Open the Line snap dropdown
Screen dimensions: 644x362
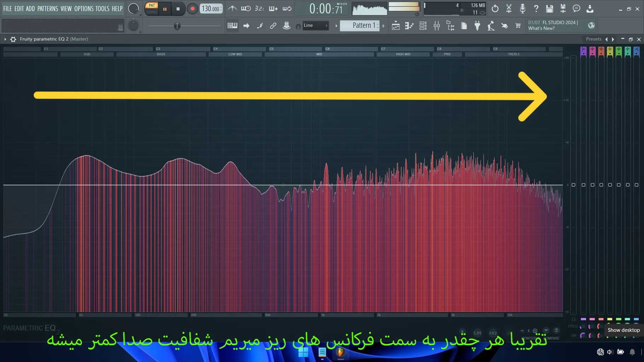316,25
